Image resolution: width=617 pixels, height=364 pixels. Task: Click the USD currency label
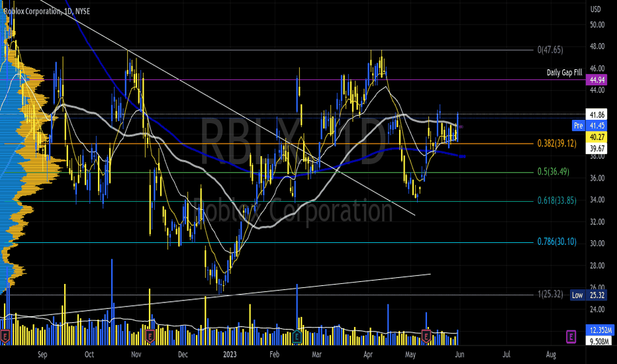[595, 9]
